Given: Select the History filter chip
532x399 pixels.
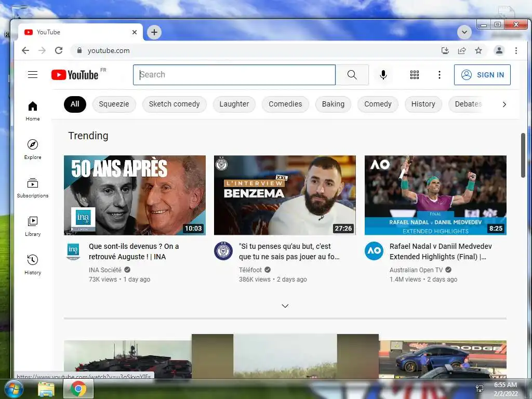Looking at the screenshot, I should coord(423,104).
